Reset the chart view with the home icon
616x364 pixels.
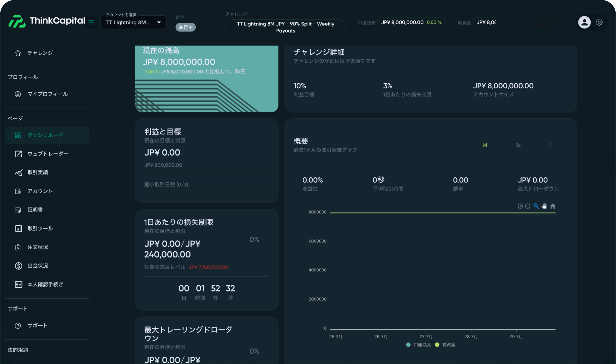[553, 206]
